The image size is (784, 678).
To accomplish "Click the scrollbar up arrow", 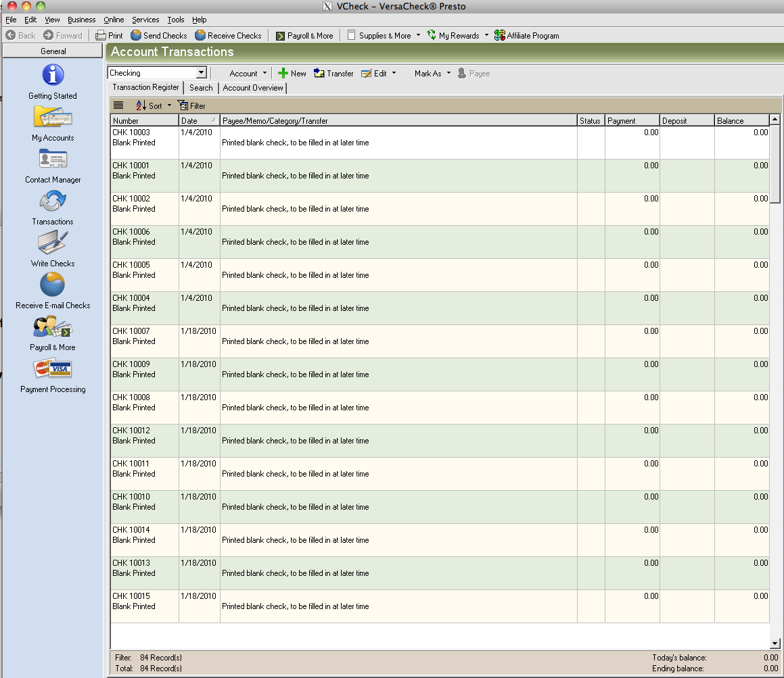I will 775,120.
